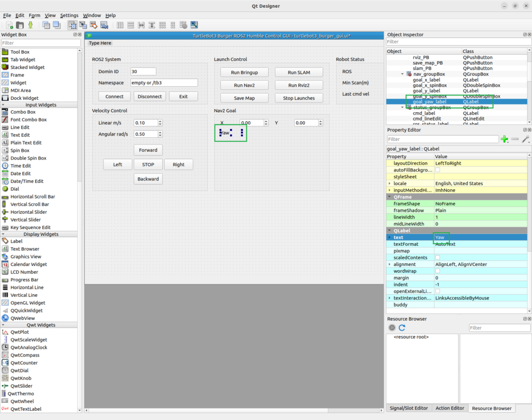The width and height of the screenshot is (532, 420).
Task: Click the Type Here menu placeholder
Action: (x=100, y=43)
